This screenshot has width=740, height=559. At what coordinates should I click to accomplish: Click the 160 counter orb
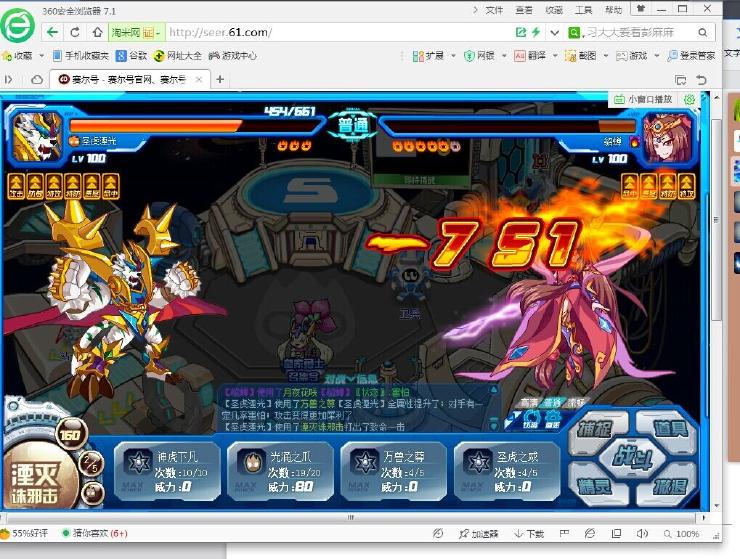(71, 434)
